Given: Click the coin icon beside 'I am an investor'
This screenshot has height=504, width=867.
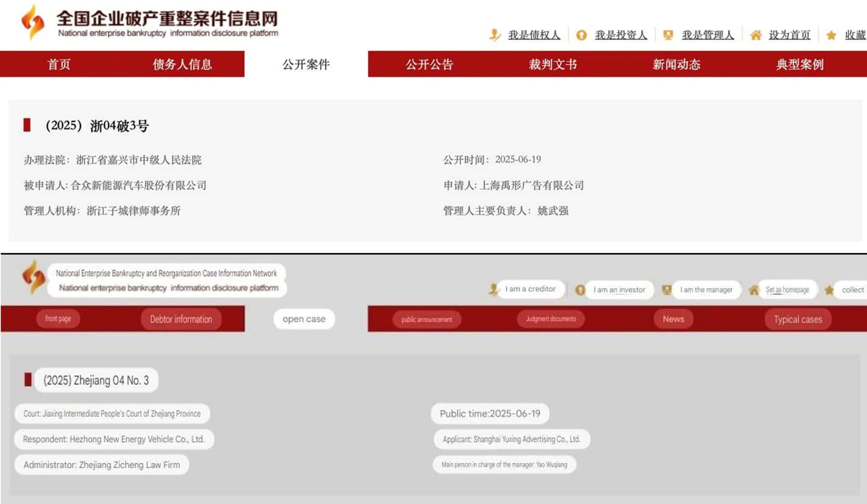Looking at the screenshot, I should (580, 290).
